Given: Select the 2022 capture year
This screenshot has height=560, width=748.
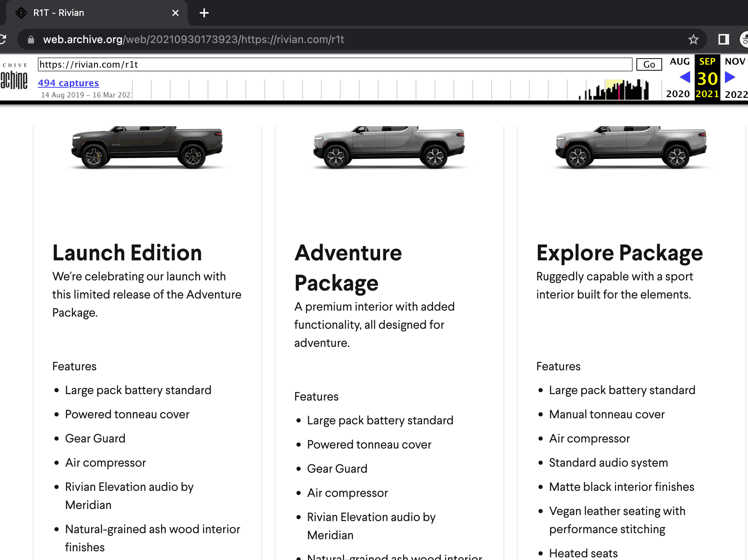Looking at the screenshot, I should coord(736,94).
